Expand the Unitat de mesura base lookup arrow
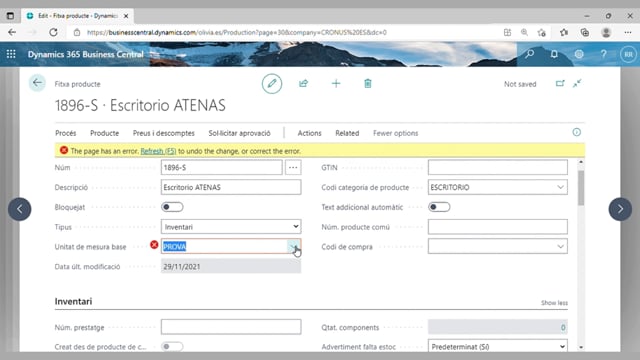This screenshot has height=360, width=640. point(294,247)
